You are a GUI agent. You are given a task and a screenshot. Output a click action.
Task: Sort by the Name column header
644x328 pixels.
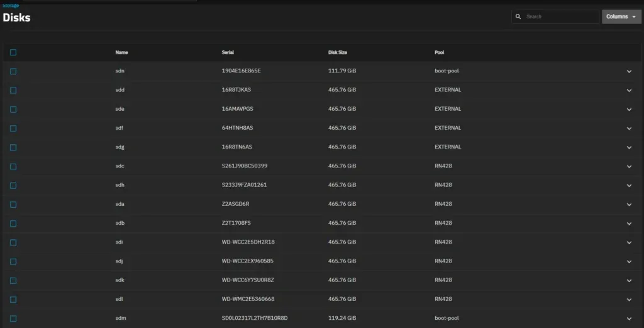121,52
